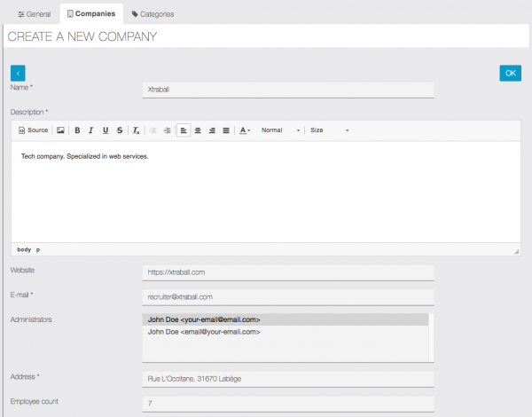This screenshot has height=417, width=532.
Task: Center align the description text
Action: click(x=197, y=130)
